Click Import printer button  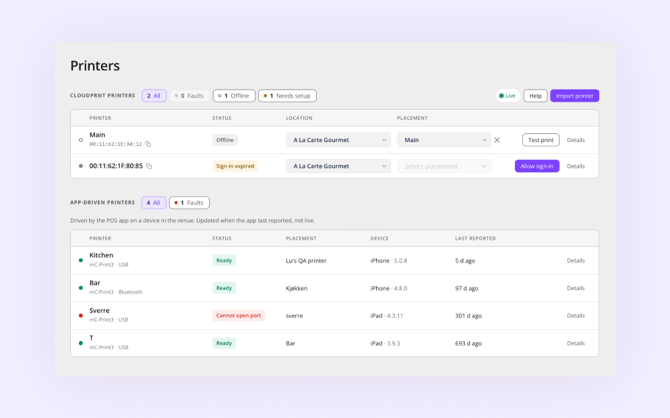574,96
